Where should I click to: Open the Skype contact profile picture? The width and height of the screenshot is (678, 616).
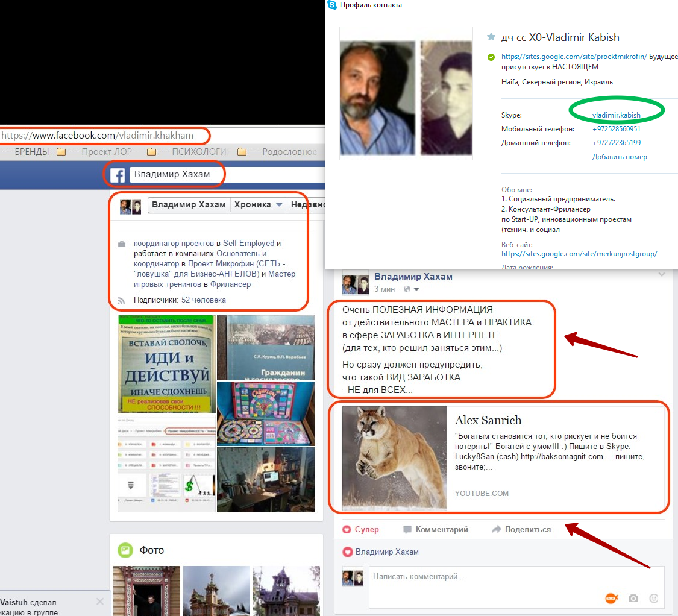point(406,93)
